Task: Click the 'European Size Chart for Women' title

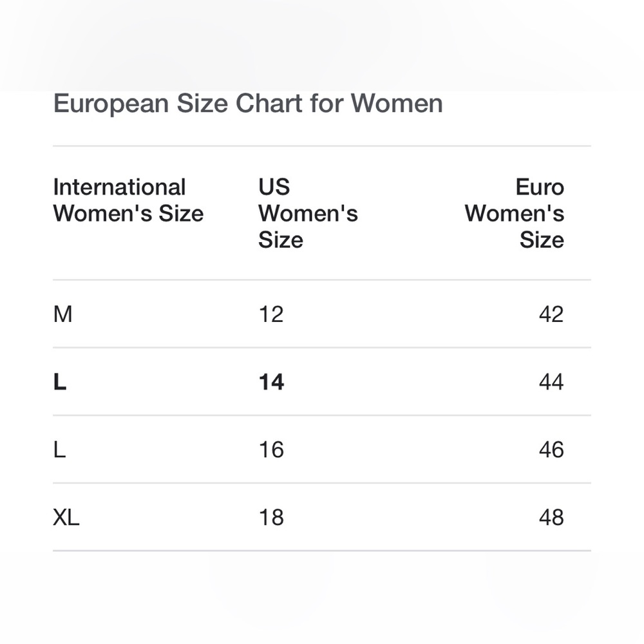Action: 248,103
